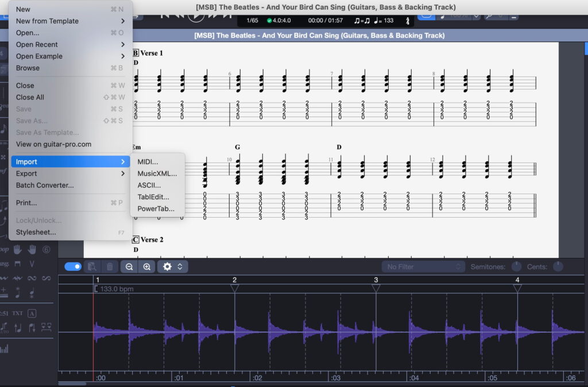Toggle the triplet feel indicator in transport
Screen dimensions: 588x387
point(364,21)
